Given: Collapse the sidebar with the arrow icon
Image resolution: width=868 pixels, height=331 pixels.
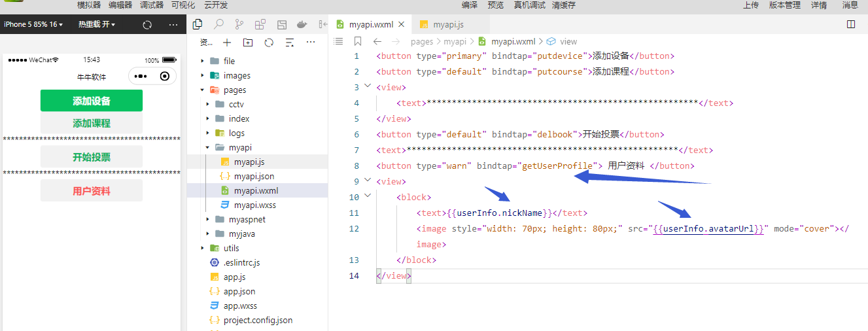Looking at the screenshot, I should (322, 25).
